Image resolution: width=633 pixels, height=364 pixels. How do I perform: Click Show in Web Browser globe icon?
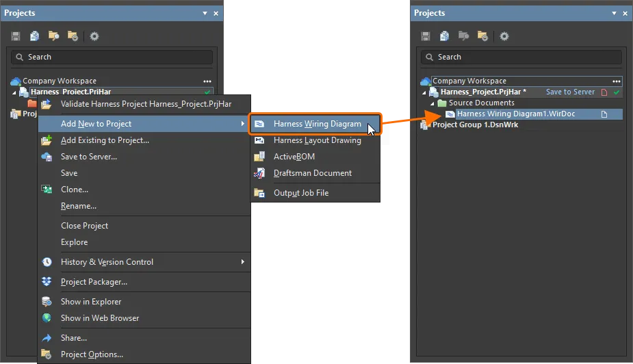(x=47, y=318)
